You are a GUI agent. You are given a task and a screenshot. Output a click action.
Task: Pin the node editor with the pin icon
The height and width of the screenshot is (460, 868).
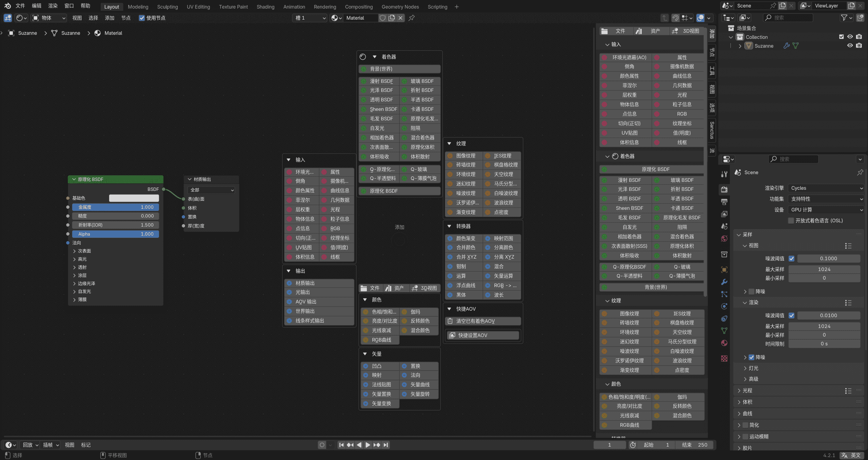click(412, 18)
